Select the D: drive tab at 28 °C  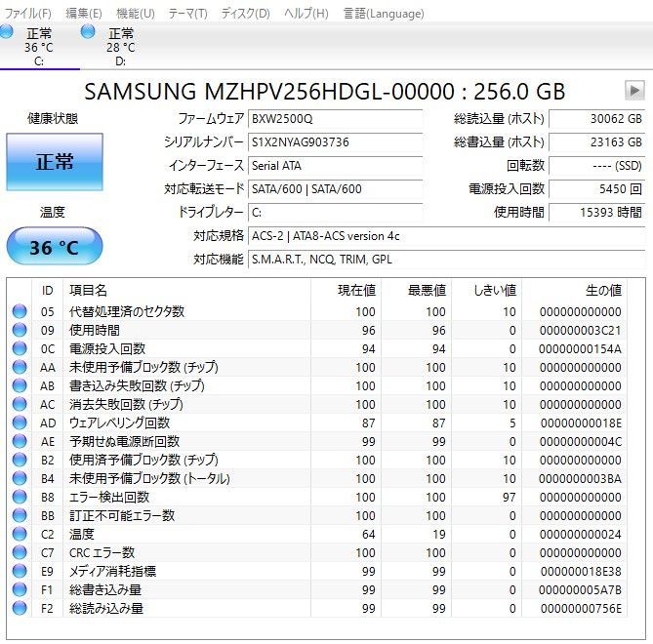120,47
